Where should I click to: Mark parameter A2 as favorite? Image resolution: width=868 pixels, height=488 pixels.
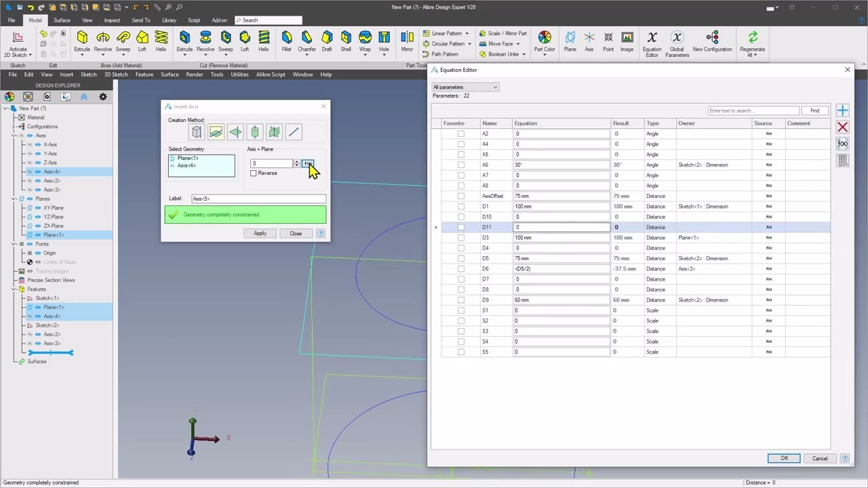pyautogui.click(x=461, y=134)
